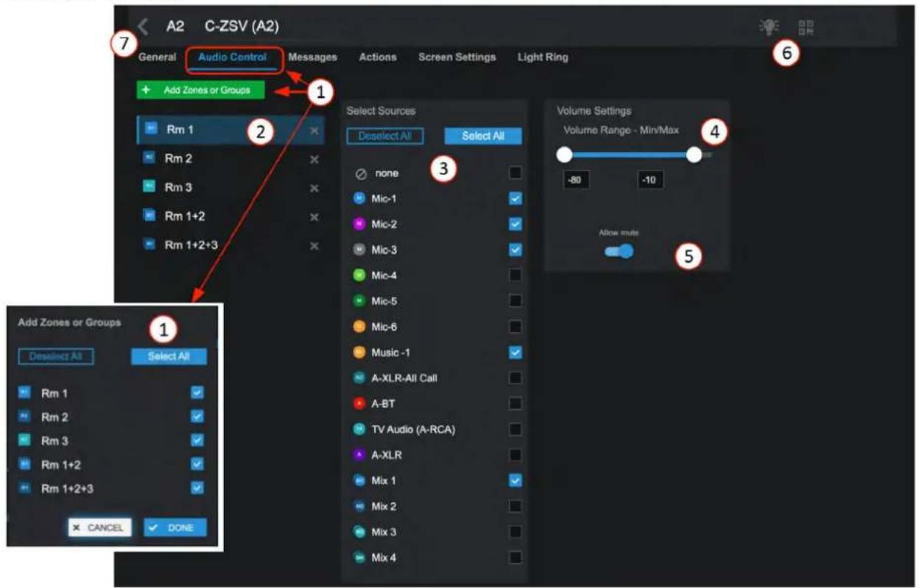Remove Rm 3 zone with its X
Image resolution: width=919 pixels, height=588 pixels.
point(314,188)
